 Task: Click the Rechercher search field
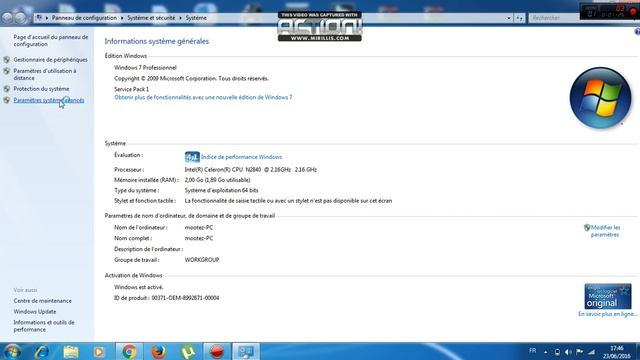(553, 18)
